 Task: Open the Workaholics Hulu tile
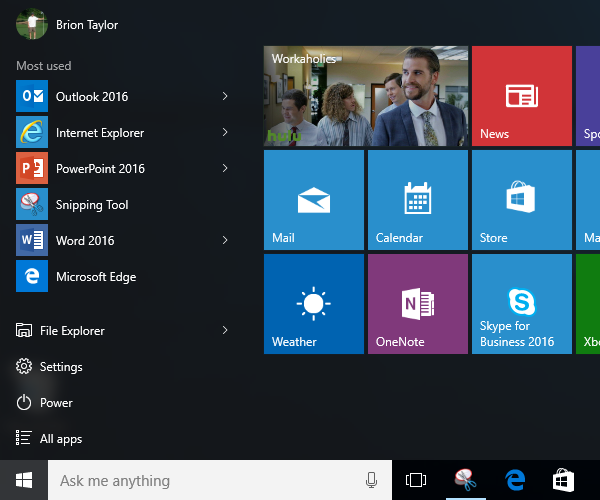(366, 96)
